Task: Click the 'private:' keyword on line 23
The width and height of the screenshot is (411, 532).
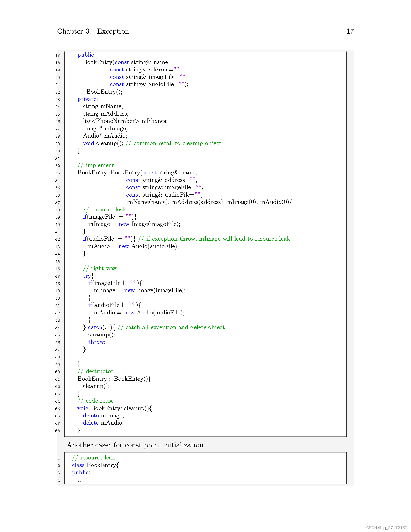Action: click(88, 99)
